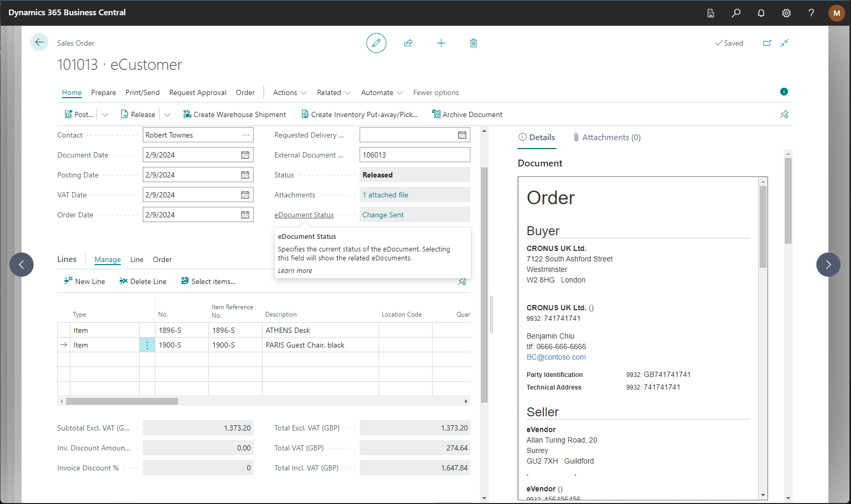
Task: Switch to the Attachments (0) tab
Action: coord(607,138)
